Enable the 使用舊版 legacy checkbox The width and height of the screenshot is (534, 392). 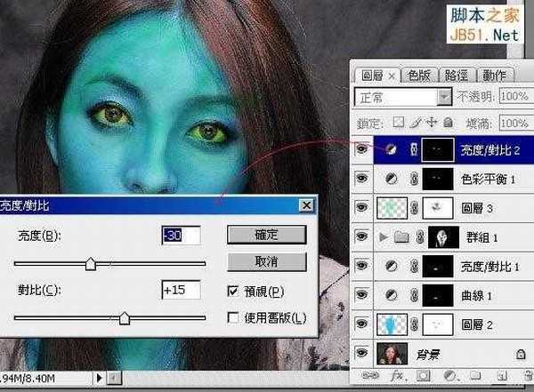pyautogui.click(x=233, y=317)
